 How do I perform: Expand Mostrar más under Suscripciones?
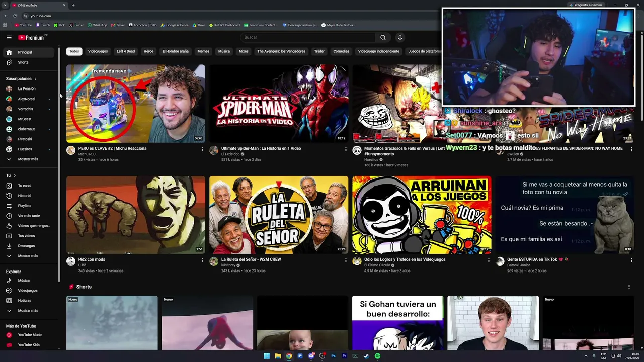(28, 159)
